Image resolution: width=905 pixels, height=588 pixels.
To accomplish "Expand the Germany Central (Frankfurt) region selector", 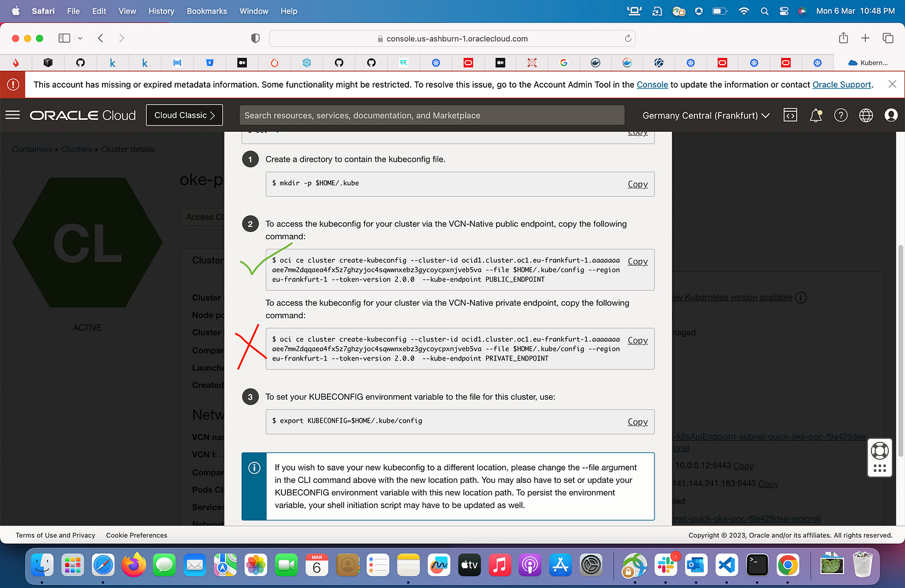I will point(706,115).
